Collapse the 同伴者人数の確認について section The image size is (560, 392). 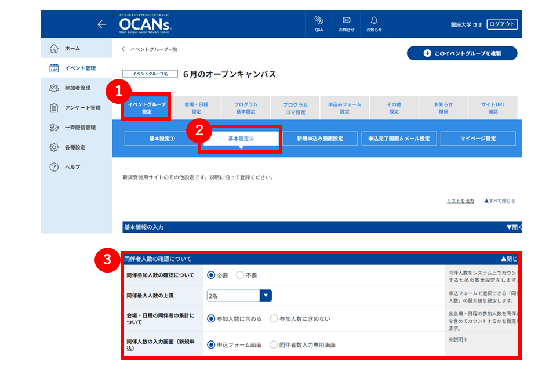tap(509, 259)
